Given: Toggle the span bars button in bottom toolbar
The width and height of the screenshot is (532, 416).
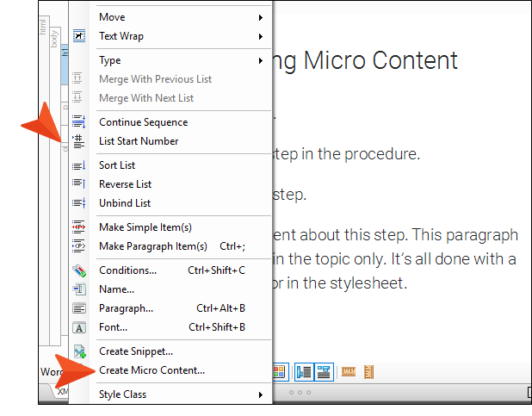Looking at the screenshot, I should (x=324, y=372).
